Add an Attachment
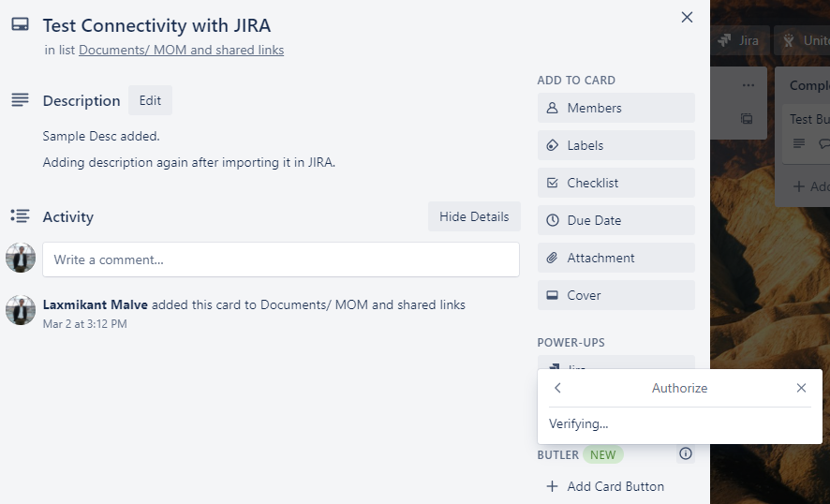 [616, 258]
